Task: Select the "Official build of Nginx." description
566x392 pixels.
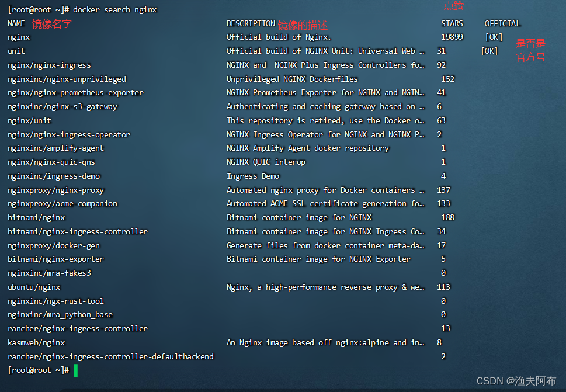Action: [279, 37]
